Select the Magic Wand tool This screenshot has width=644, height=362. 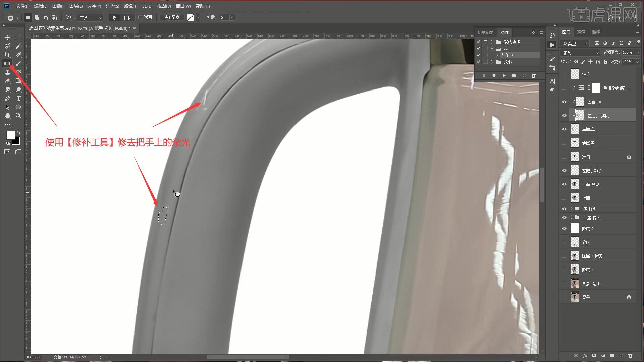point(18,46)
